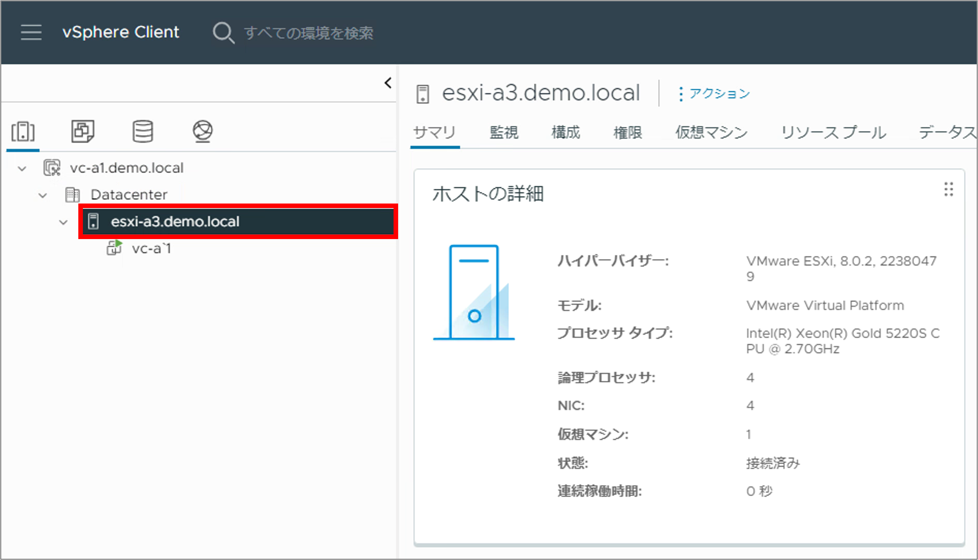Open the Networking inventory view icon
Image resolution: width=978 pixels, height=560 pixels.
click(203, 131)
